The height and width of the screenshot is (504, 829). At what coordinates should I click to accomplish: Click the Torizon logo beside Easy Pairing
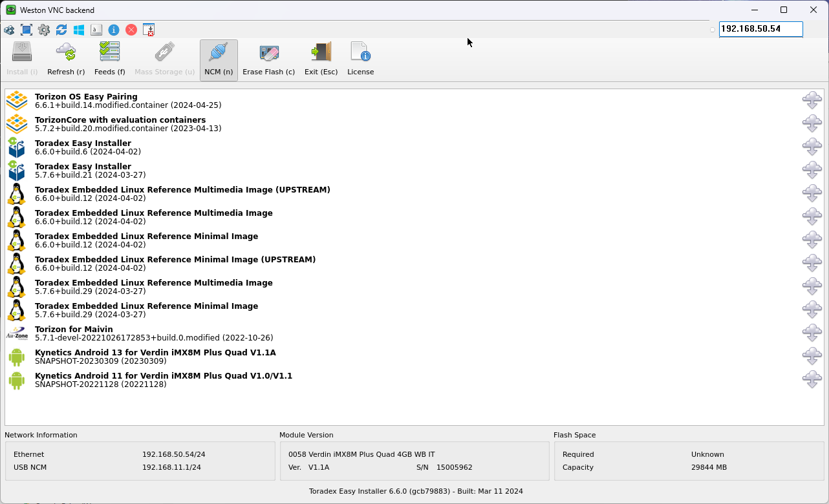[17, 101]
